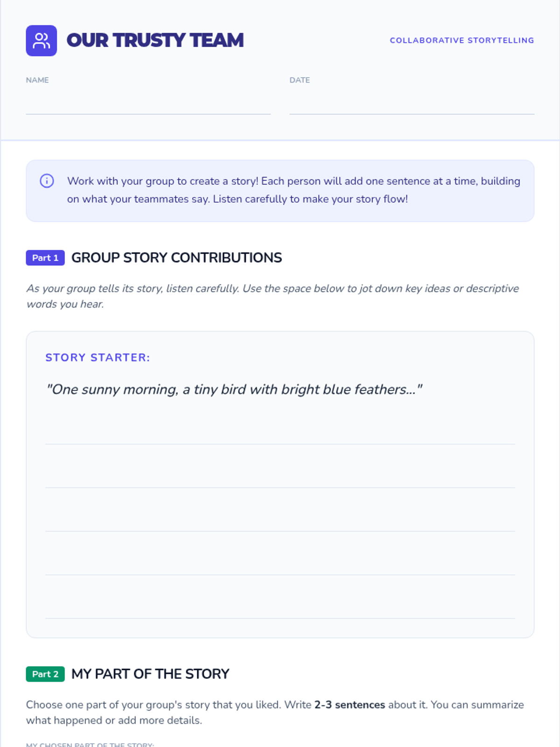Click the Story Starter label
The height and width of the screenshot is (747, 560).
(x=98, y=358)
